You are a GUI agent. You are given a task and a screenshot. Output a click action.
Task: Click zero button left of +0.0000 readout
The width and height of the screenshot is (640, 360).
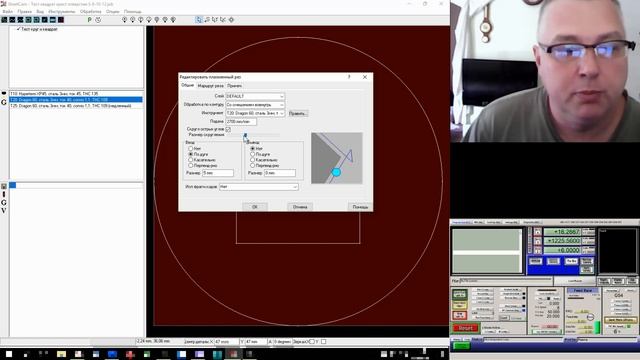click(x=538, y=250)
